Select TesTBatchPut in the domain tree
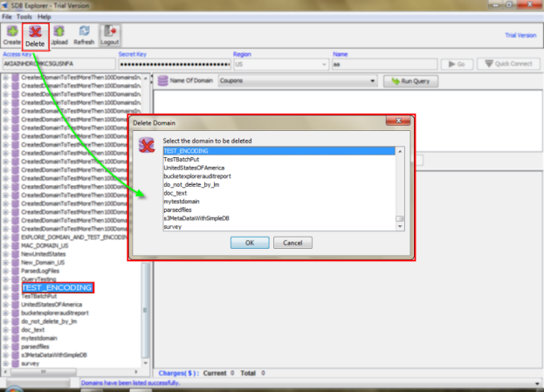The image size is (544, 392). [x=38, y=296]
